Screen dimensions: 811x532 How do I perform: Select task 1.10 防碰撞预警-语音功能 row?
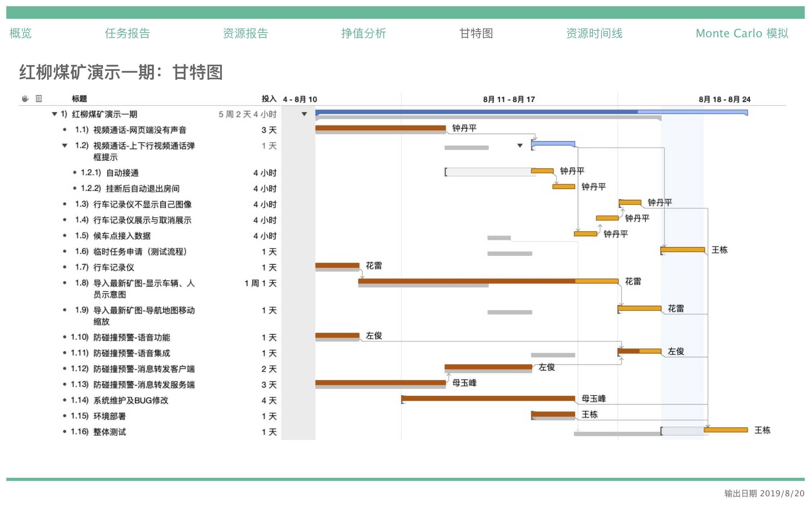coord(131,337)
